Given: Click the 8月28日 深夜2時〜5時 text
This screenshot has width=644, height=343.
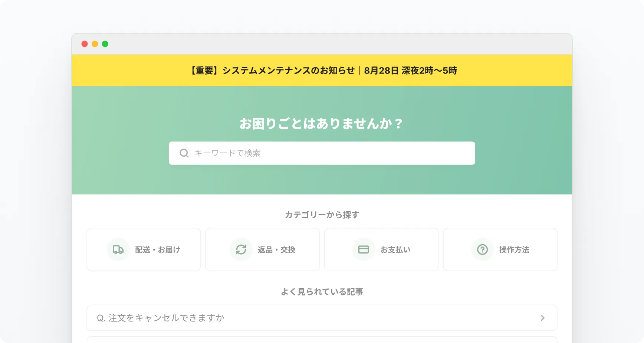Looking at the screenshot, I should pos(410,71).
